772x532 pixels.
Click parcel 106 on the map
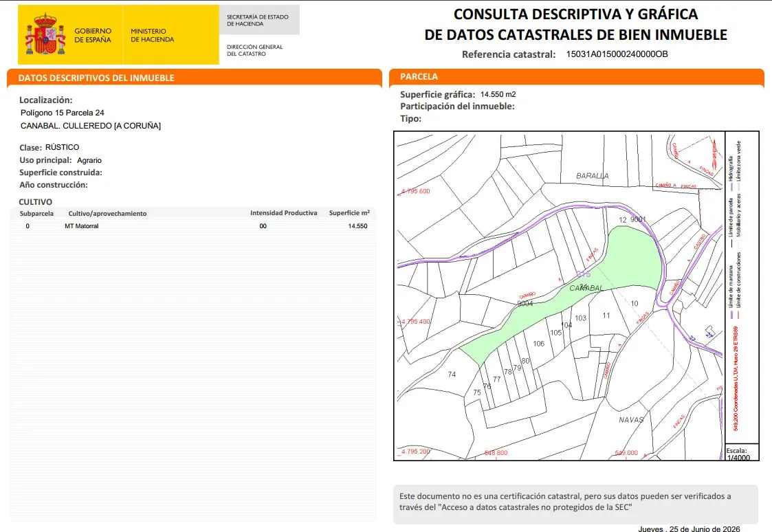point(539,344)
